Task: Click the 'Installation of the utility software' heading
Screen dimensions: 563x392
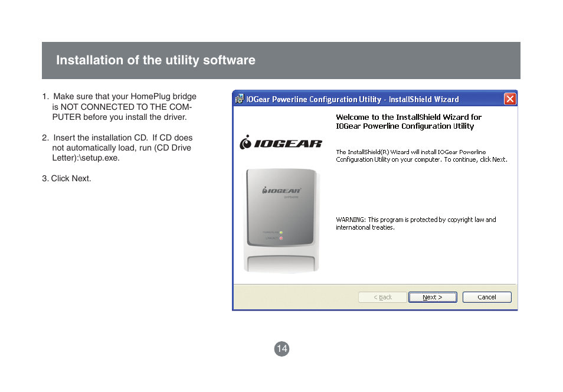Action: (x=155, y=60)
